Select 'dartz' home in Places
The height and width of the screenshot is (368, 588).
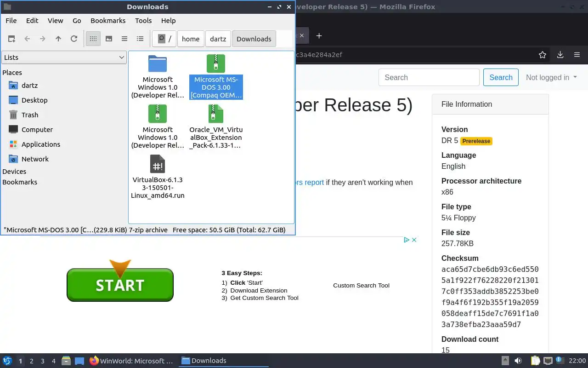click(x=29, y=86)
